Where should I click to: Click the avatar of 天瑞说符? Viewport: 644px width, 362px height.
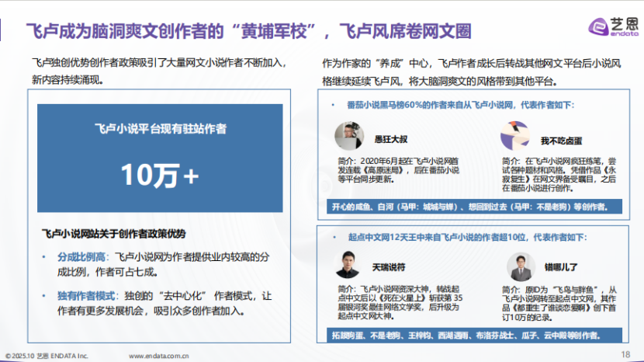pos(348,265)
